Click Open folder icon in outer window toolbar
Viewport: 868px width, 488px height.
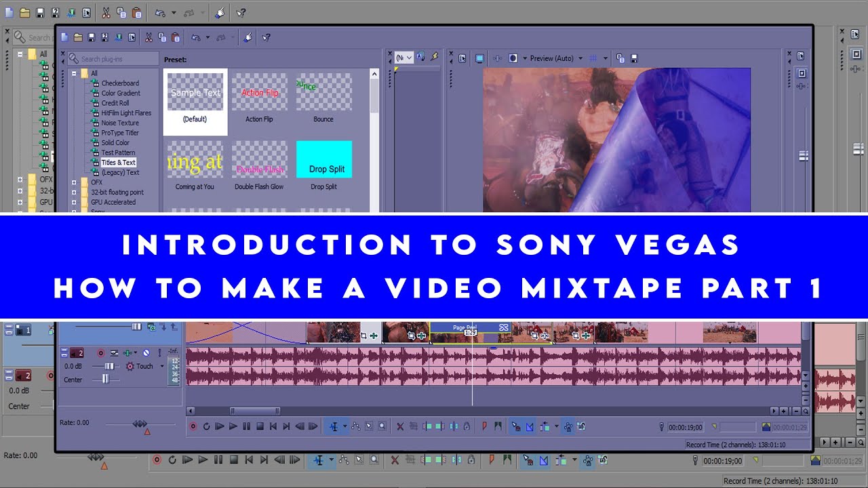click(x=24, y=12)
